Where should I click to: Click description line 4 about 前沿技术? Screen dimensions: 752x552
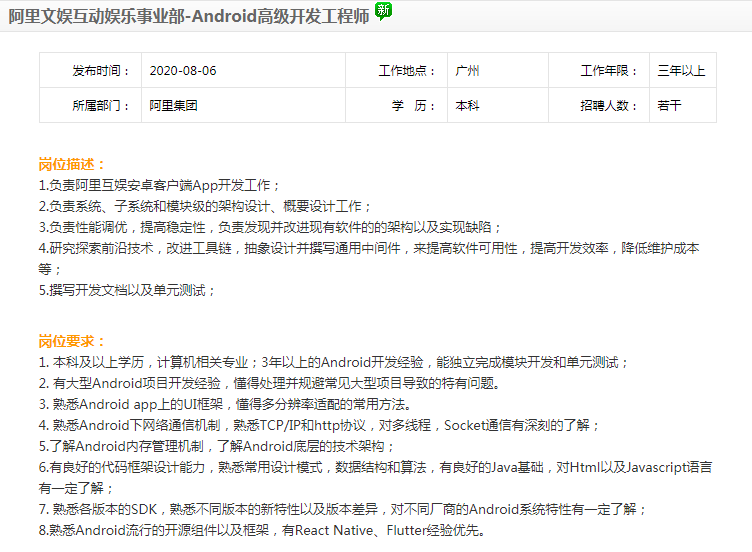click(369, 258)
